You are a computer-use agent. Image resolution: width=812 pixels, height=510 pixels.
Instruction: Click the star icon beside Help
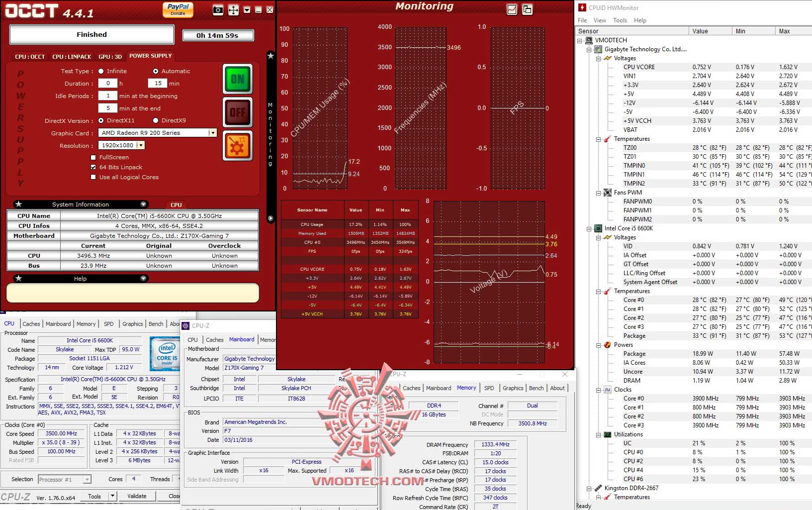tap(18, 278)
